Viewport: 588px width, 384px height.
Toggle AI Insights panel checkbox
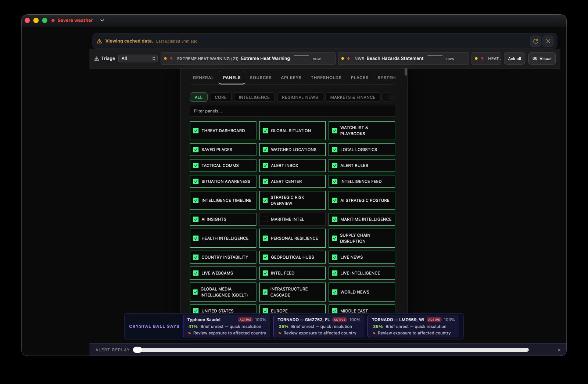[x=196, y=219]
